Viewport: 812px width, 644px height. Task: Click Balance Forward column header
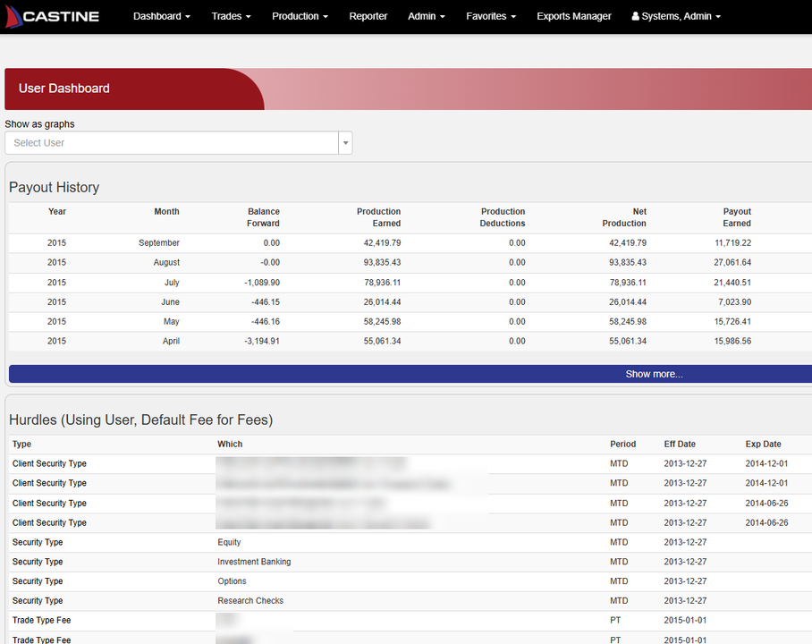click(263, 217)
